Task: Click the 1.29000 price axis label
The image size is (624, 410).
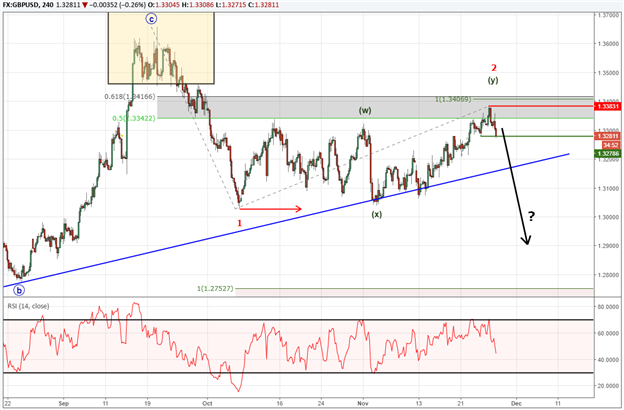Action: tap(608, 246)
